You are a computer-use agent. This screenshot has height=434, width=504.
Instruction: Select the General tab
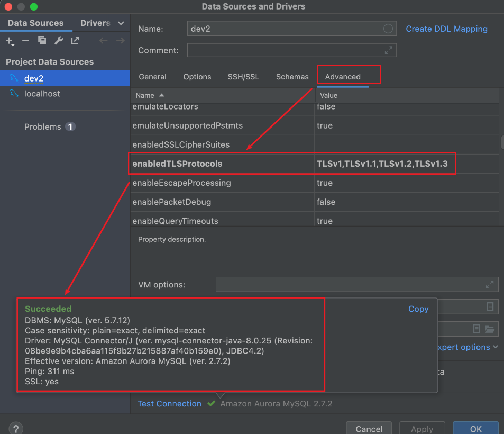(x=152, y=77)
